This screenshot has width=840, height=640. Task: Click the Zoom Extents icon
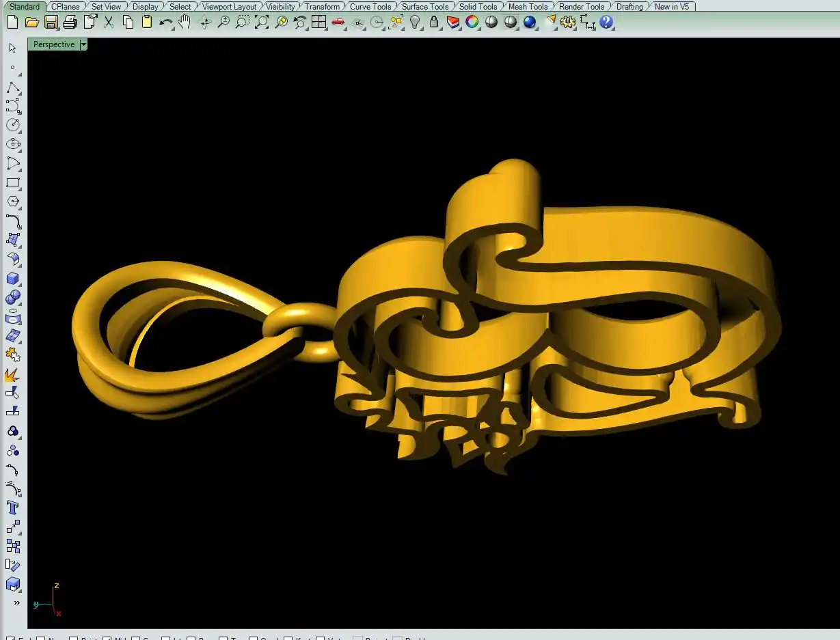(262, 22)
